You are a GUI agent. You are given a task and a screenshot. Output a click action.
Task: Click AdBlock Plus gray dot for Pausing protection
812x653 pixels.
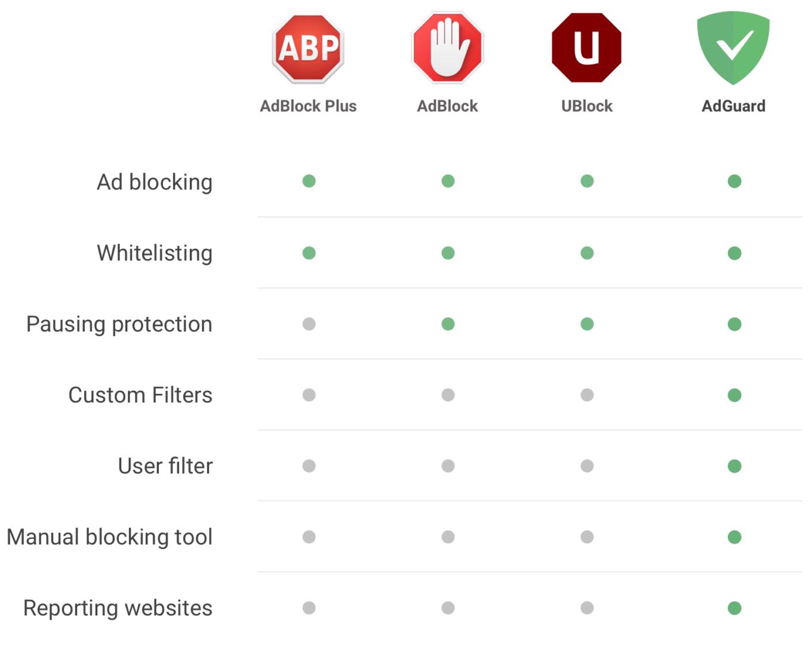309,324
